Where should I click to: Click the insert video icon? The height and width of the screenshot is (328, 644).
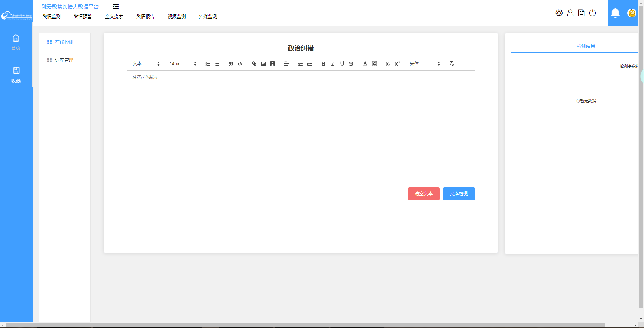[x=273, y=64]
